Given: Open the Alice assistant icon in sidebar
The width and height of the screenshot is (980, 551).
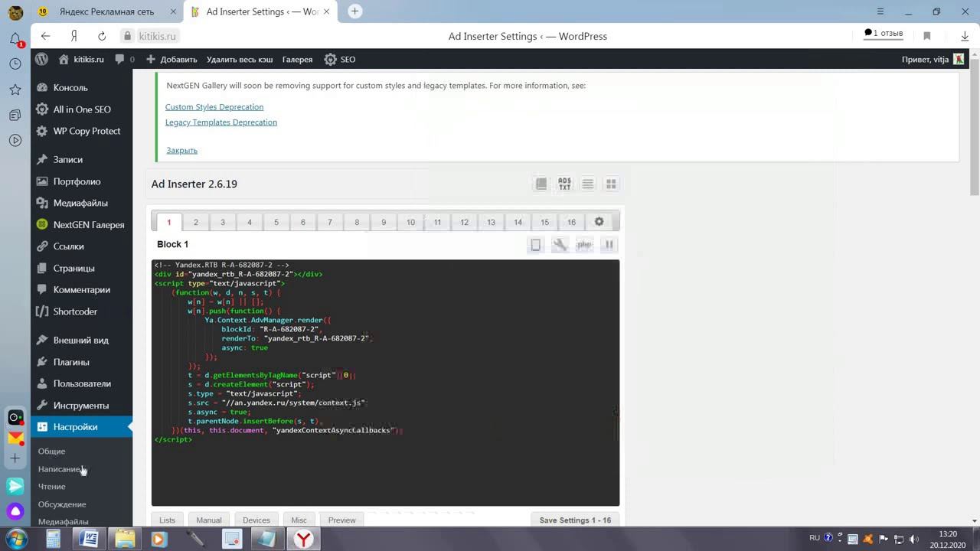Looking at the screenshot, I should 15,511.
